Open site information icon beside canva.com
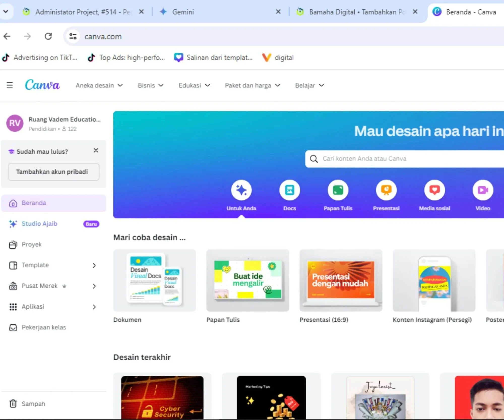This screenshot has width=504, height=420. [73, 37]
